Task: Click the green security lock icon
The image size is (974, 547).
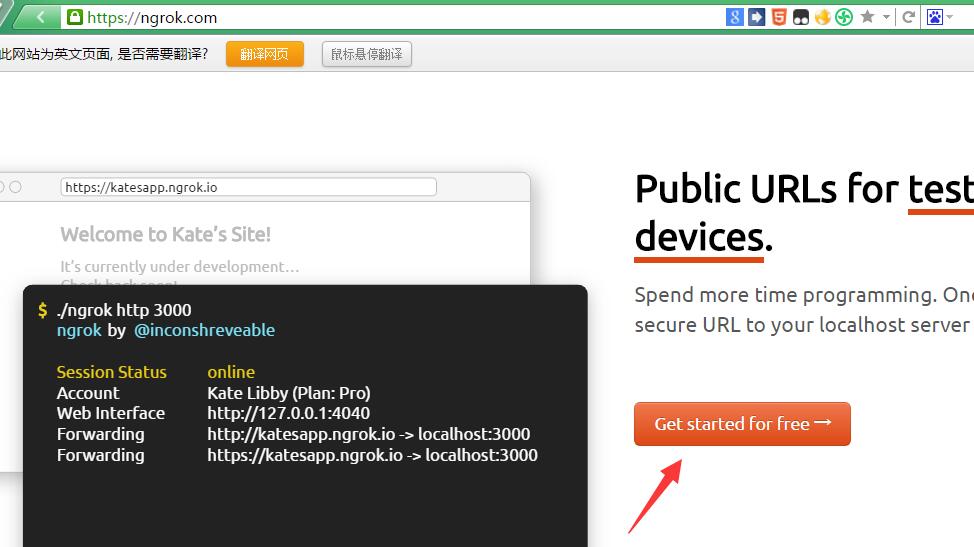Action: click(75, 17)
